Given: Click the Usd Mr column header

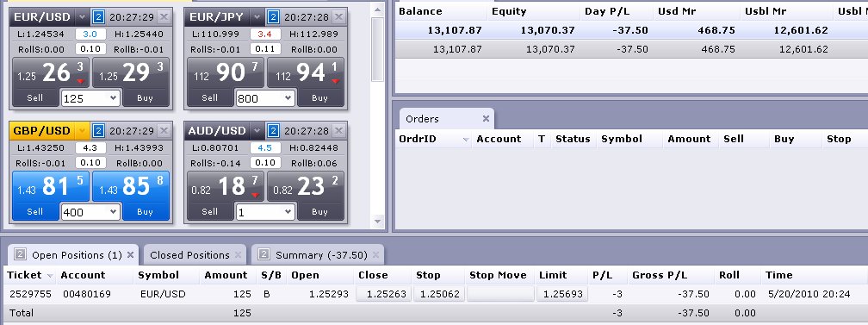Looking at the screenshot, I should pos(677,11).
